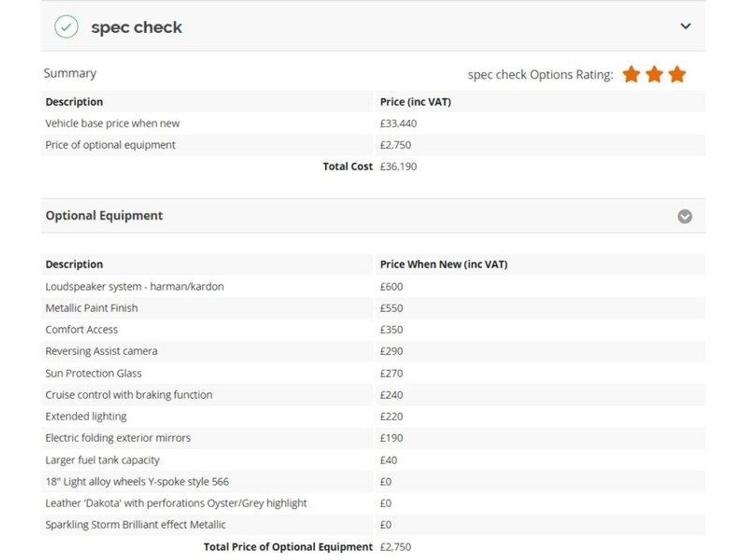
Task: Collapse Optional Equipment with the grey arrow
Action: pos(685,216)
